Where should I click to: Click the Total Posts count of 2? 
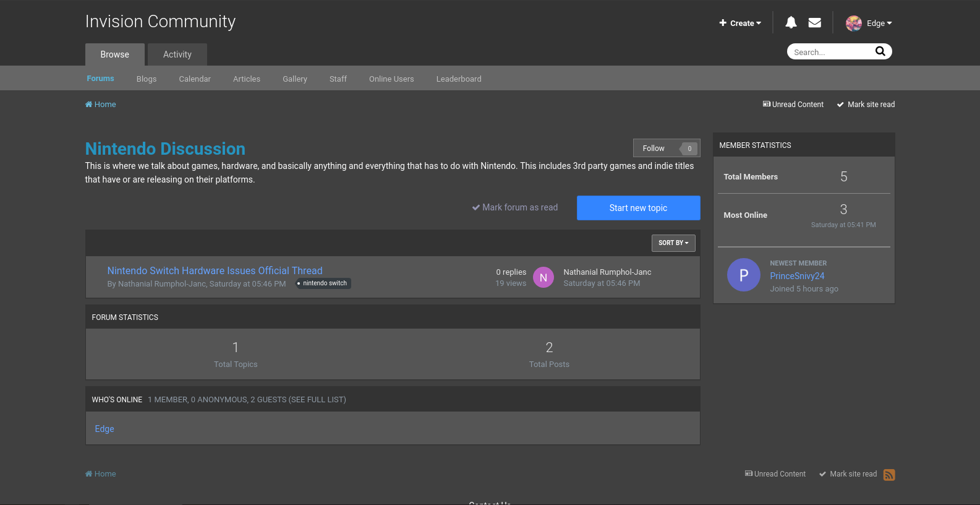click(x=549, y=347)
